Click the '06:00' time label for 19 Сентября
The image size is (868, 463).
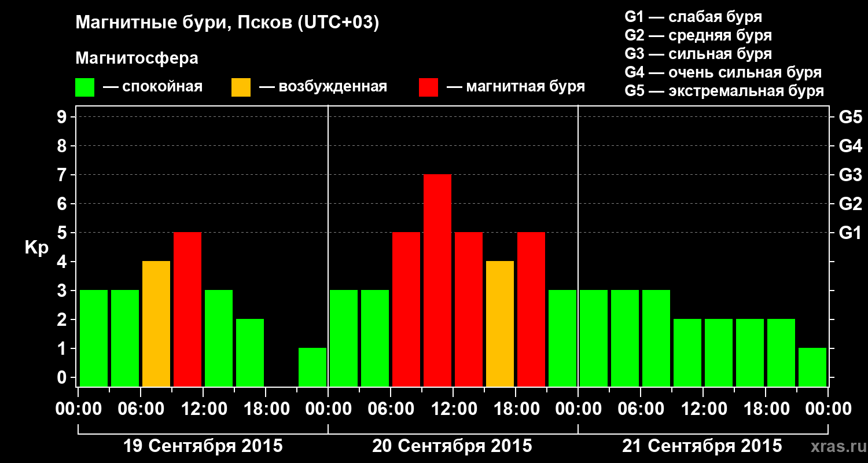[x=141, y=409]
